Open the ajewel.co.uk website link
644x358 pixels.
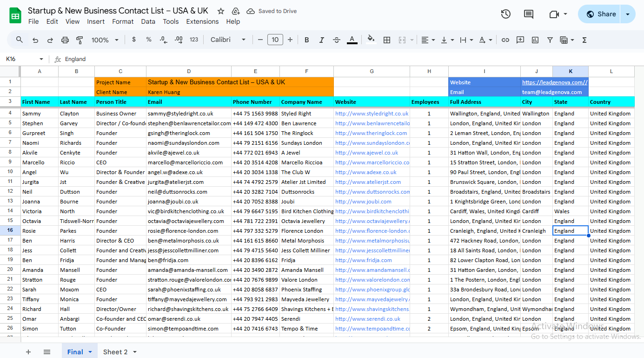366,153
